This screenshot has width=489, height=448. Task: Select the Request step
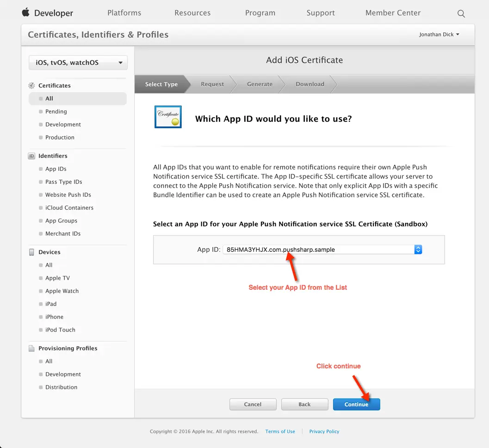click(212, 84)
